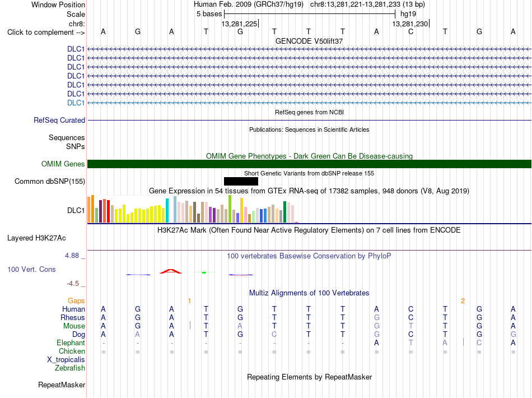
Task: Click the DLC1 GTEx tissue expression bar chart
Action: pos(193,209)
